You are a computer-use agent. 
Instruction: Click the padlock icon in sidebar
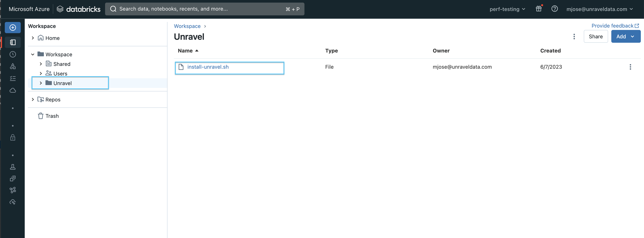[13, 137]
